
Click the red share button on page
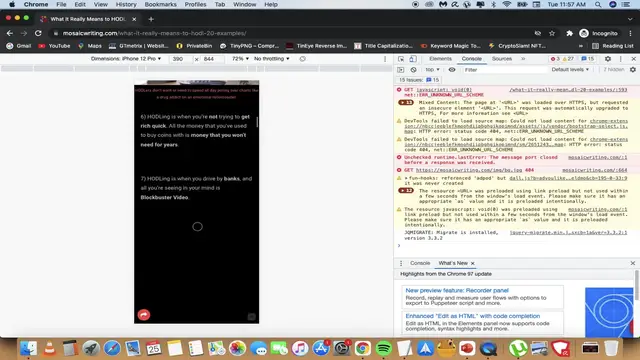144,315
